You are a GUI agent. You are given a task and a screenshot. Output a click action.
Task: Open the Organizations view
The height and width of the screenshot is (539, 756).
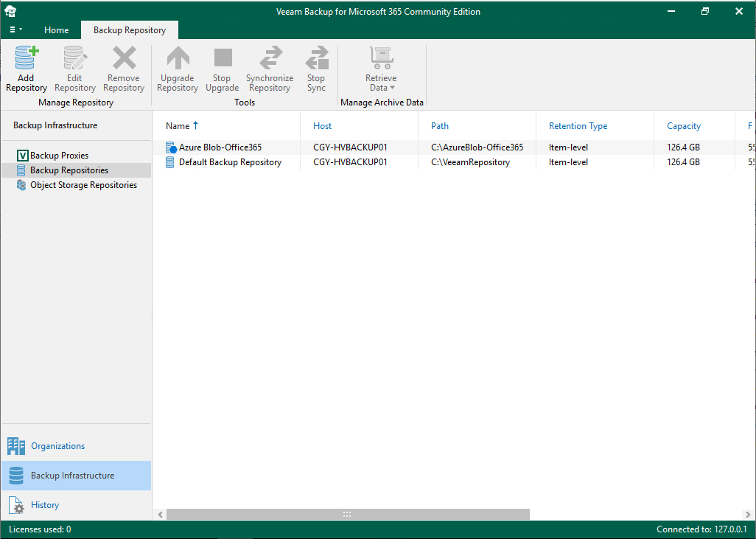pos(77,446)
